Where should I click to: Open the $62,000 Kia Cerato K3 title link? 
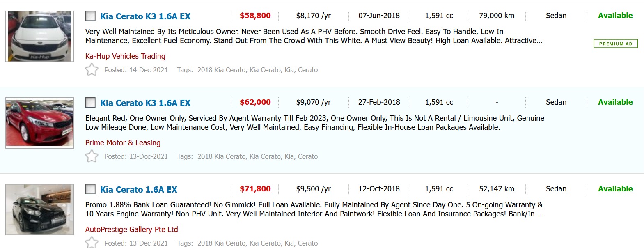point(145,103)
